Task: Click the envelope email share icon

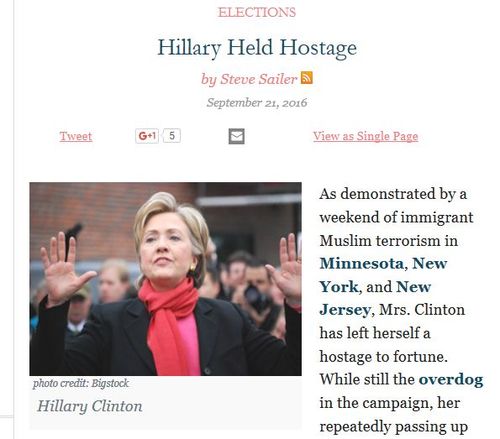Action: (x=236, y=136)
